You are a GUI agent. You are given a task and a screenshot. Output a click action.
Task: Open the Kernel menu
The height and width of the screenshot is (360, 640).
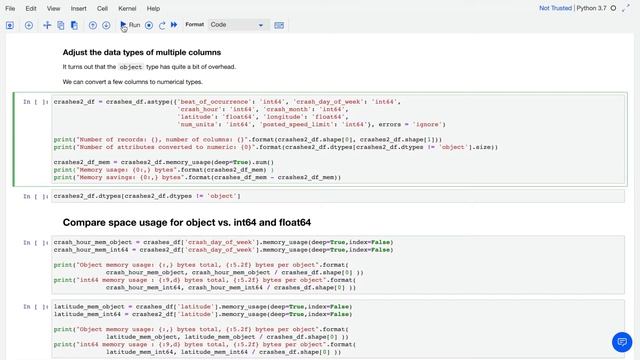(x=127, y=9)
